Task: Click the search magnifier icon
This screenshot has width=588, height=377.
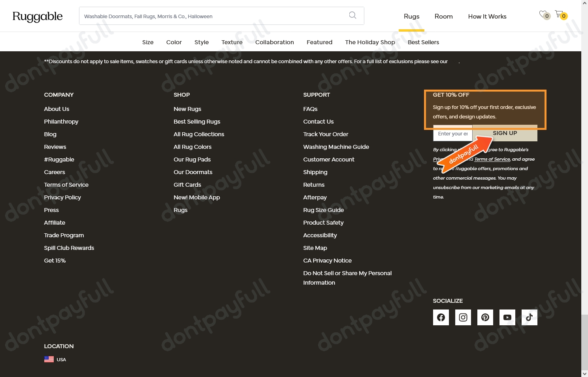Action: point(352,15)
